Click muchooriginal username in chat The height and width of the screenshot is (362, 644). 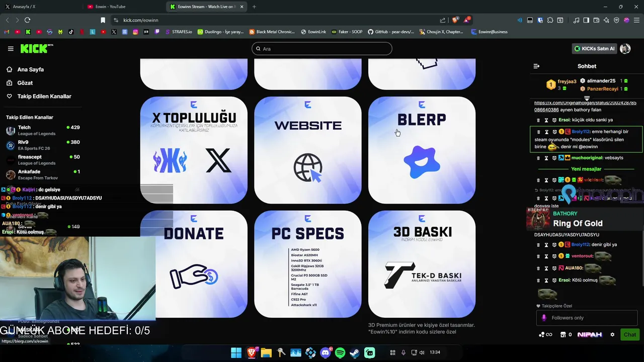pos(587,158)
